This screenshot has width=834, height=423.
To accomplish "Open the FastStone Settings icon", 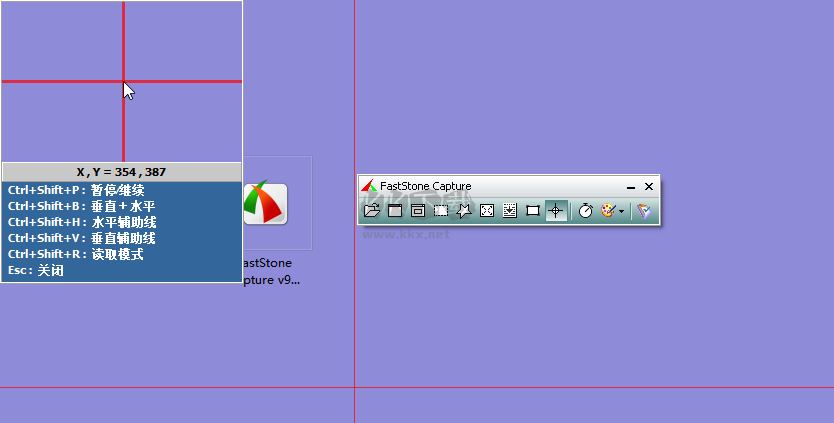I will pos(644,211).
